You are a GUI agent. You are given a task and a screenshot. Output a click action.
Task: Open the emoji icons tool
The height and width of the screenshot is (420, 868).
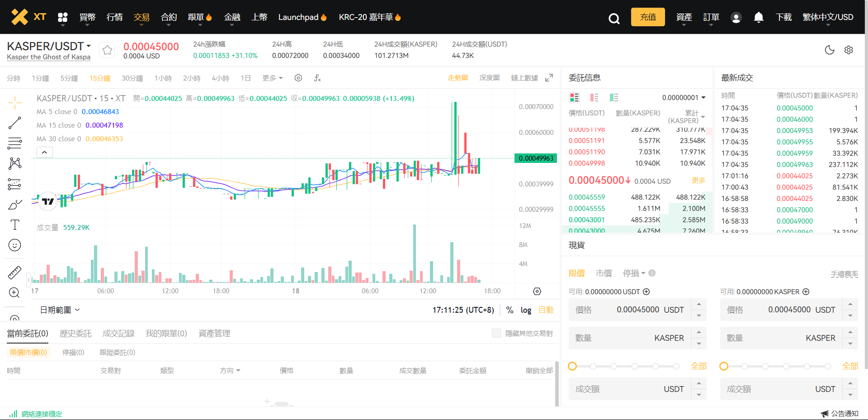coord(15,245)
